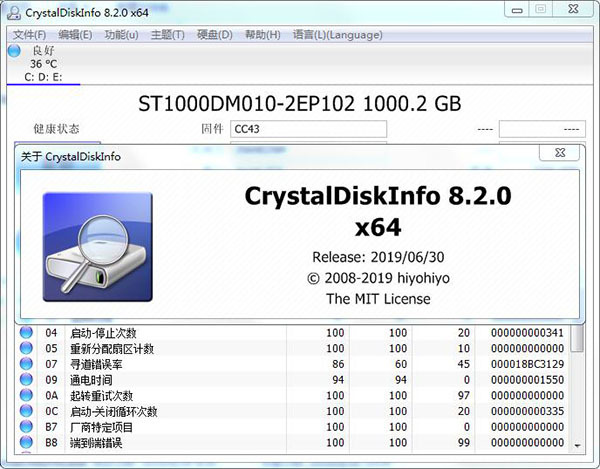Select the 厂商特定项目 row
The image size is (600, 469).
pyautogui.click(x=292, y=427)
